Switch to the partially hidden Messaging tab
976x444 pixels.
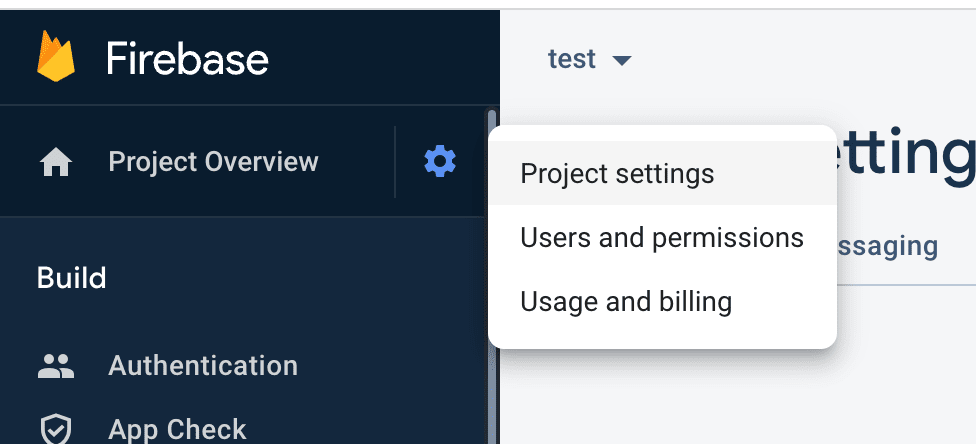[x=888, y=246]
